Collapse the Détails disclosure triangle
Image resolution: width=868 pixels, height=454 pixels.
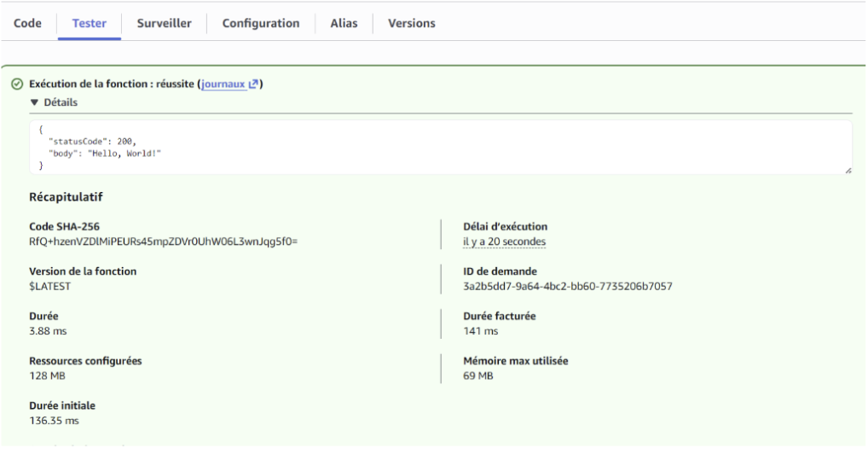point(34,102)
